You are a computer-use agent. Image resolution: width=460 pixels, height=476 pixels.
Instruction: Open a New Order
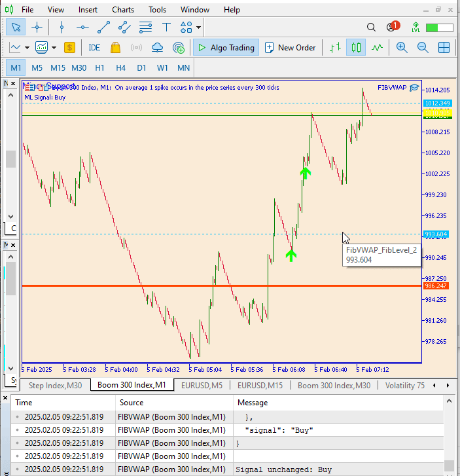[291, 48]
